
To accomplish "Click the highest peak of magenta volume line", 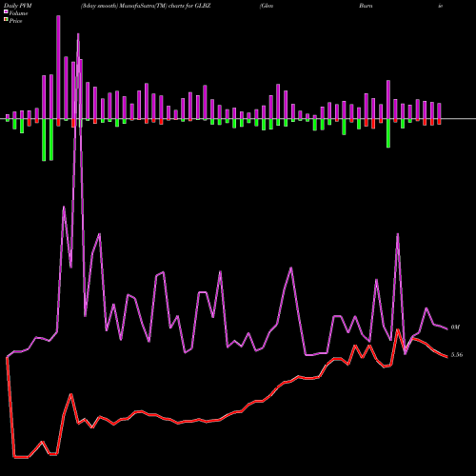I will pyautogui.click(x=78, y=34).
